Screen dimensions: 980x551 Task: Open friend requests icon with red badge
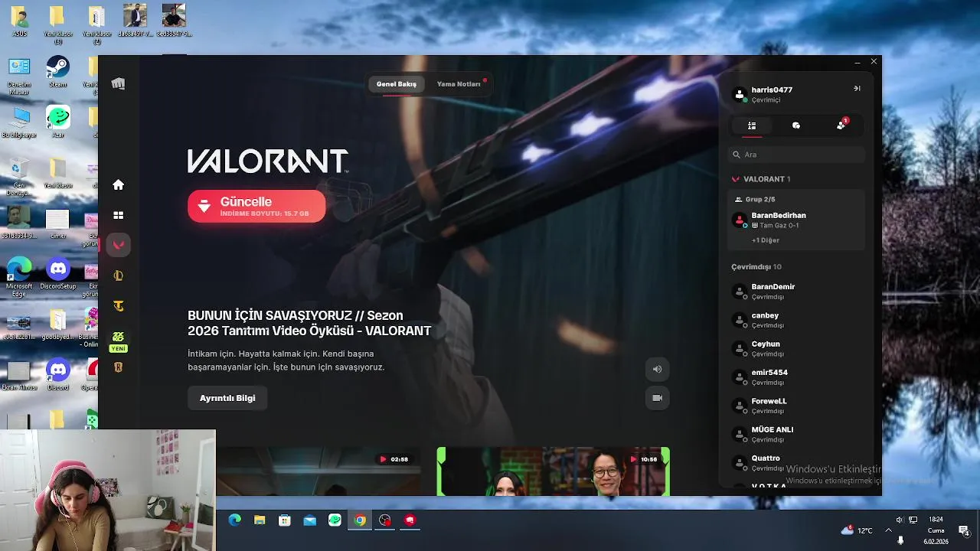[841, 125]
